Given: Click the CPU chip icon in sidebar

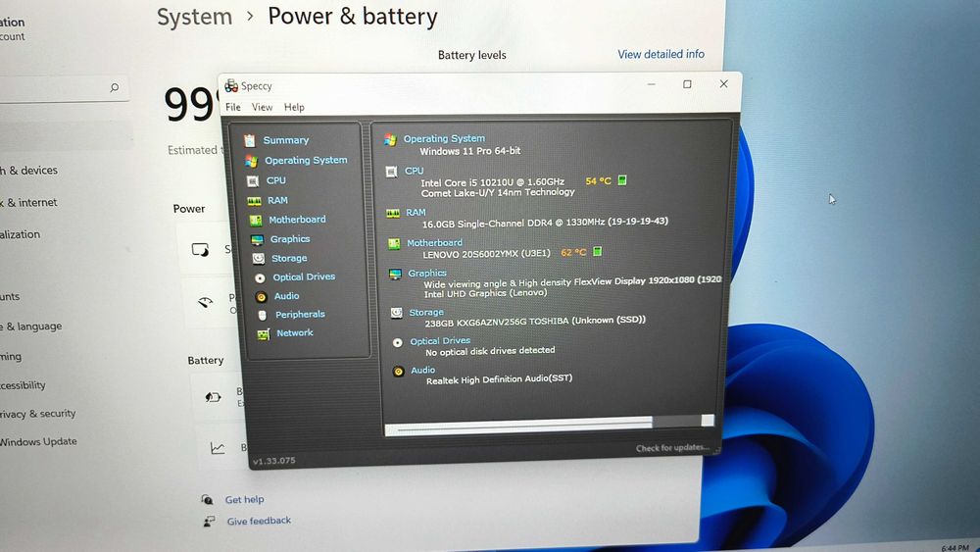Looking at the screenshot, I should [x=253, y=181].
